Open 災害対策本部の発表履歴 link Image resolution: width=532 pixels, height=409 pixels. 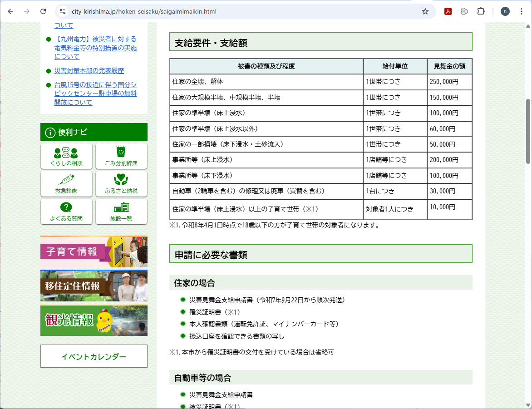pos(89,71)
